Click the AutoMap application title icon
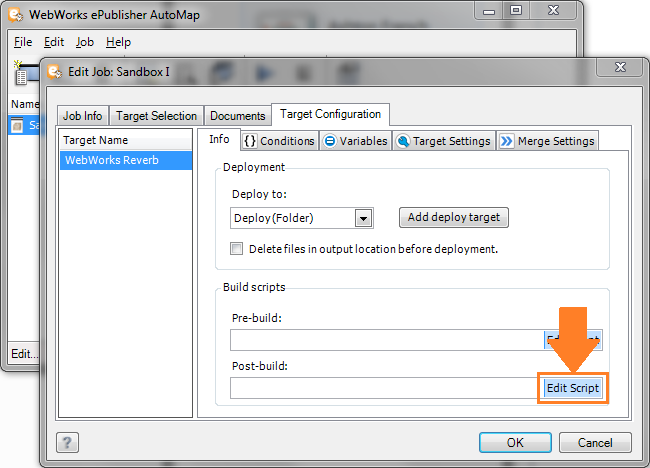 click(15, 14)
